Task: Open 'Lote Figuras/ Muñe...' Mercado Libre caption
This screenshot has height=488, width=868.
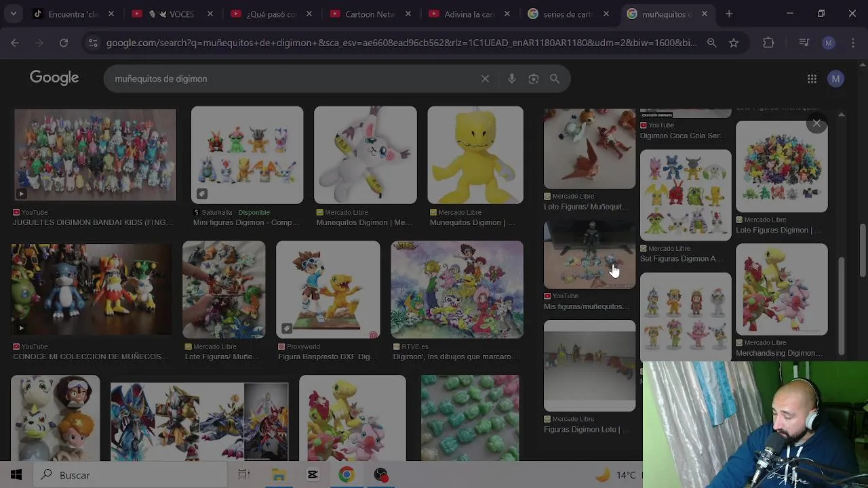Action: coord(222,357)
